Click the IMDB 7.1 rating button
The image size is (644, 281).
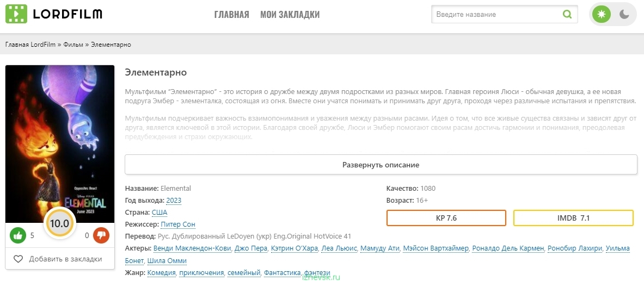573,218
